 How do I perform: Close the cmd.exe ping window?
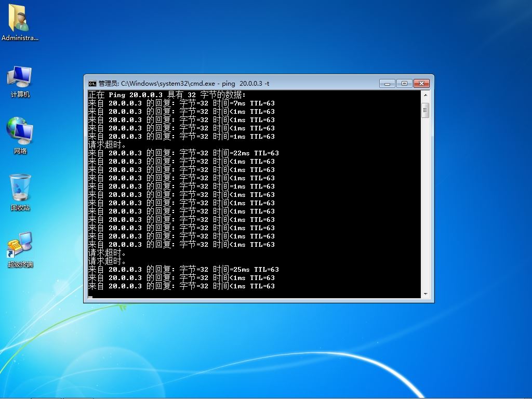(421, 83)
